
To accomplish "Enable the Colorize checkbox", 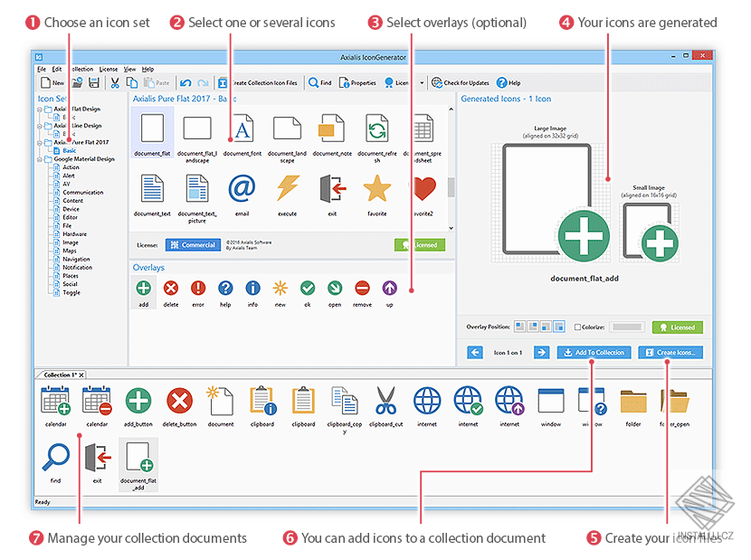I will click(x=577, y=327).
